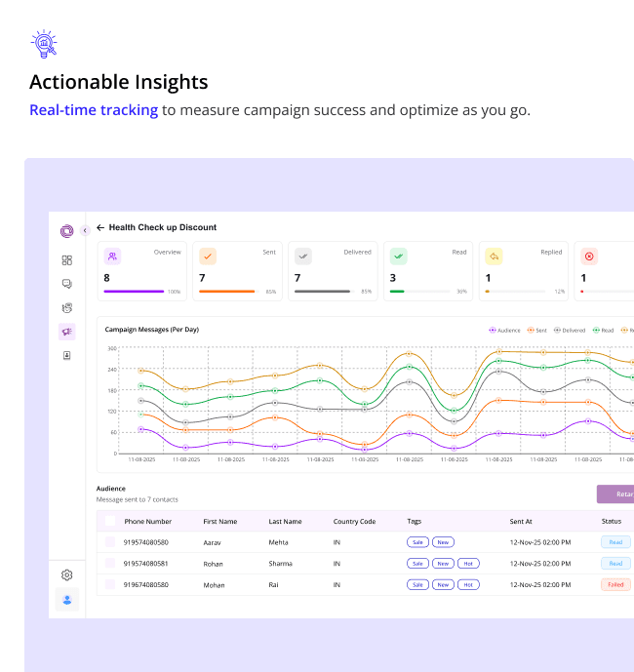Click the Failed status badge in Mohan's row
This screenshot has width=634, height=672.
(x=615, y=584)
